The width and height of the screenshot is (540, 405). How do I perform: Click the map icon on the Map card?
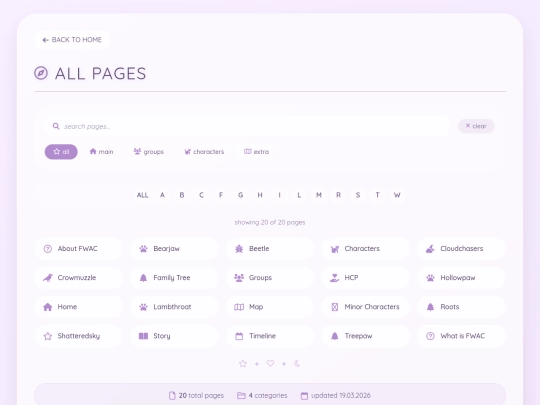(239, 307)
